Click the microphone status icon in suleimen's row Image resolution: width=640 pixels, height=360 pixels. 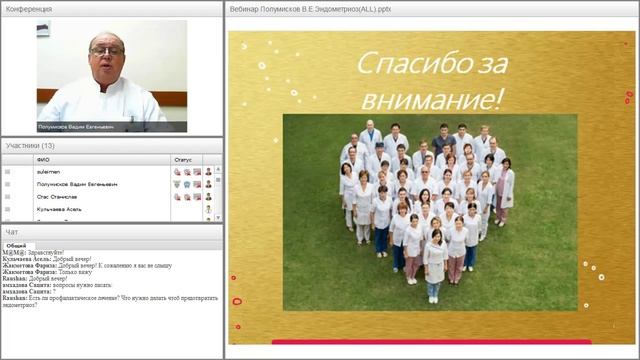(177, 172)
